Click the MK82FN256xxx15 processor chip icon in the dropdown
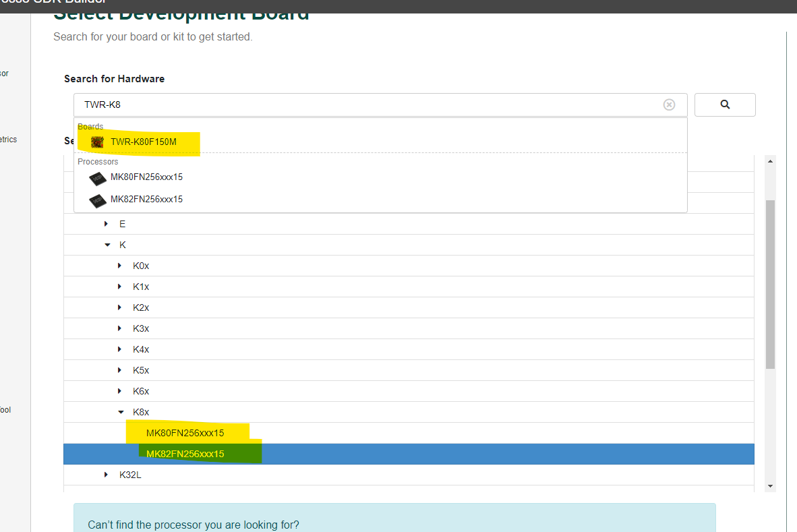 [98, 201]
